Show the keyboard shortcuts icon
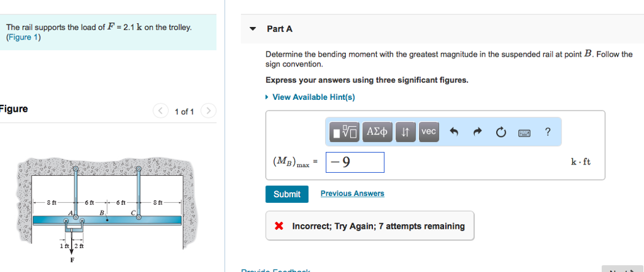Screen dimensions: 644x272 (525, 132)
